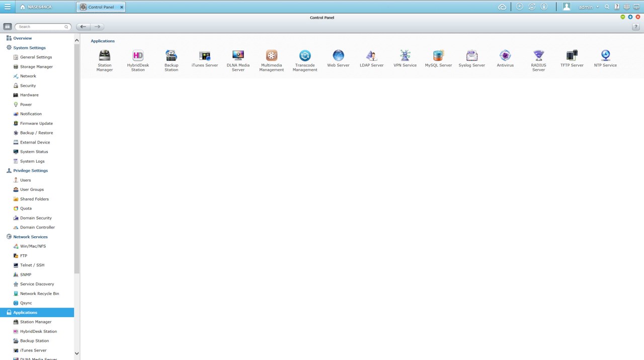644x360 pixels.
Task: Open HybridDesk Station icon in Applications panel
Action: point(138,55)
